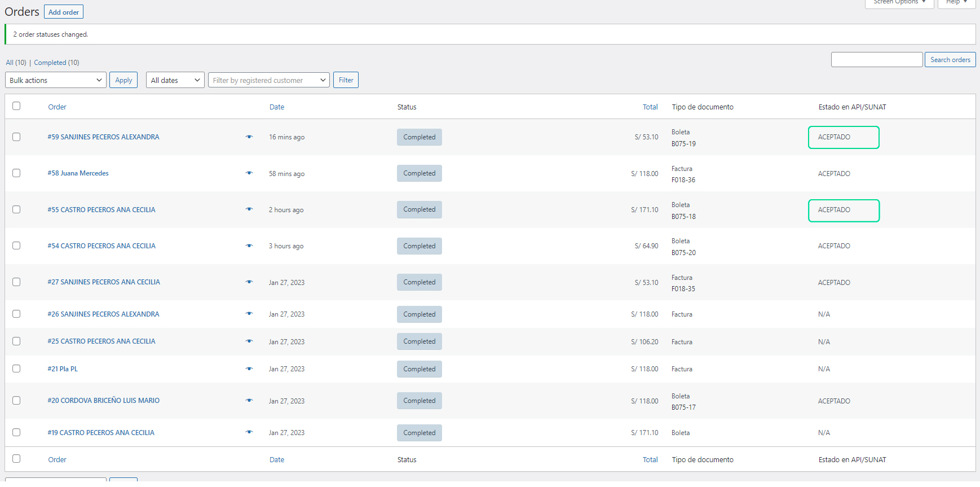Screen dimensions: 980x487
Task: Tick the checkbox for order #20
Action: (16, 401)
